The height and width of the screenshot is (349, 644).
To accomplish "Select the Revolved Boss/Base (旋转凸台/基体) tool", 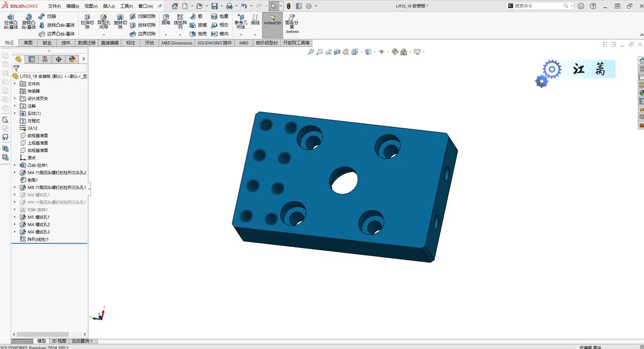I will 29,21.
